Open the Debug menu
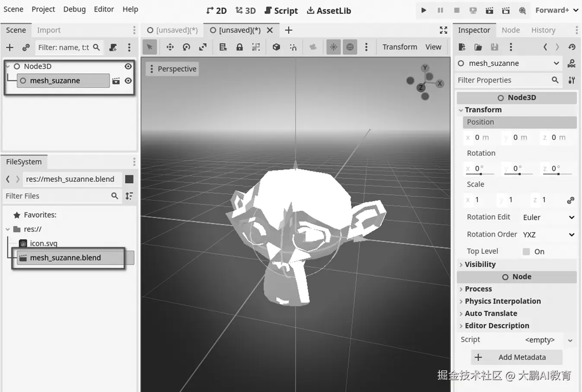The height and width of the screenshot is (392, 582). click(x=74, y=9)
